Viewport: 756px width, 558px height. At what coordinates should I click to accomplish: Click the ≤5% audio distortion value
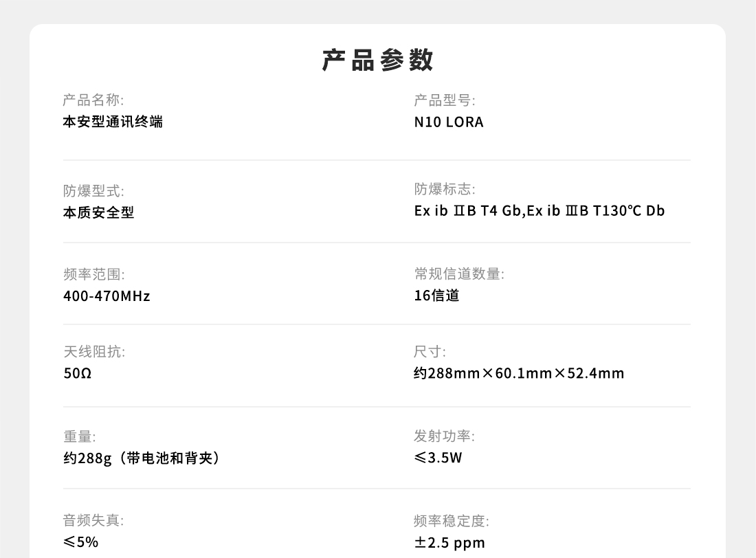[80, 542]
